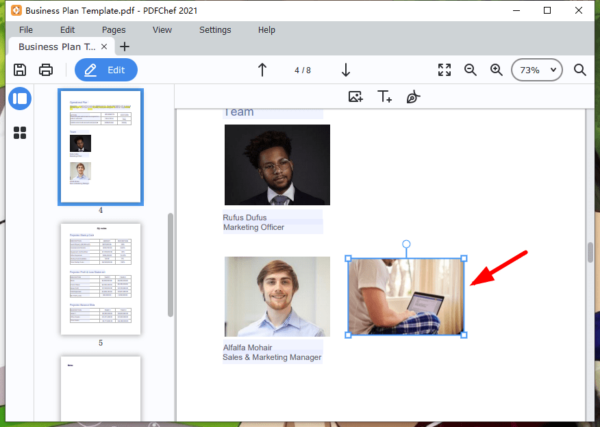Click the 'Team' heading text
The width and height of the screenshot is (600, 427).
[238, 112]
